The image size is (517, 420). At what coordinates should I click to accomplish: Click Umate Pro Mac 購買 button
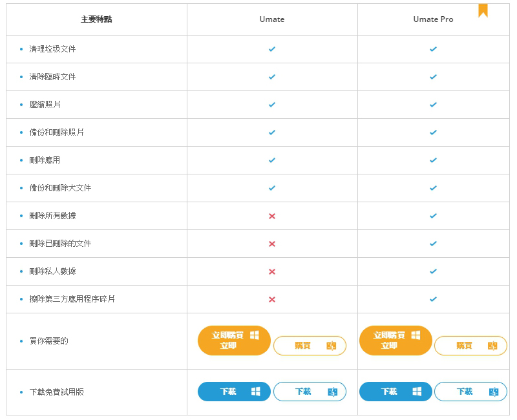click(x=471, y=346)
